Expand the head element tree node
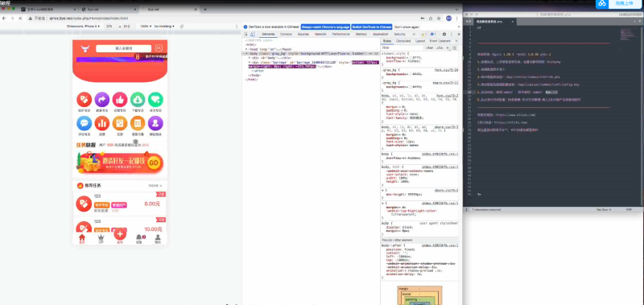Viewport: 644px width, 305px height. [247, 49]
